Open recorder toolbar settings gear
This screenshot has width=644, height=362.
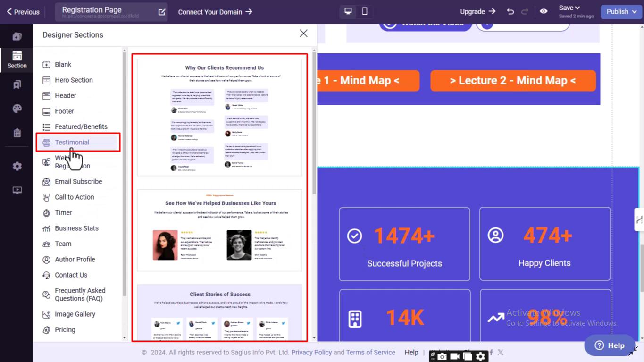click(x=480, y=356)
